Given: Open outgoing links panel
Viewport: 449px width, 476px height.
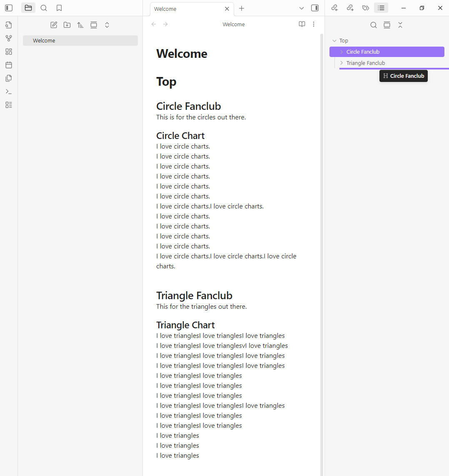Looking at the screenshot, I should coord(350,8).
